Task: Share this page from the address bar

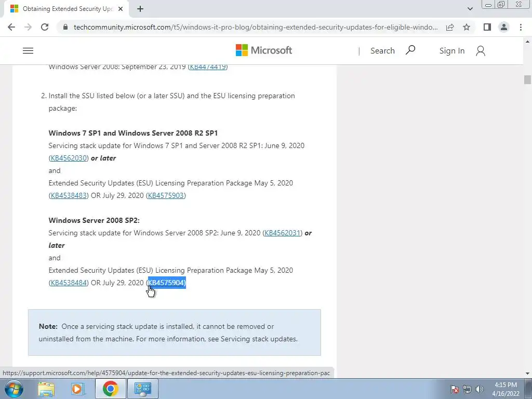Action: (450, 27)
